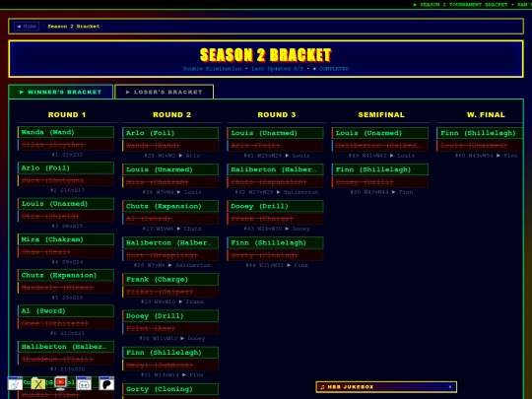The height and width of the screenshot is (399, 532).
Task: Select eliminated Frank (Charge) in Round 3
Action: [275, 219]
